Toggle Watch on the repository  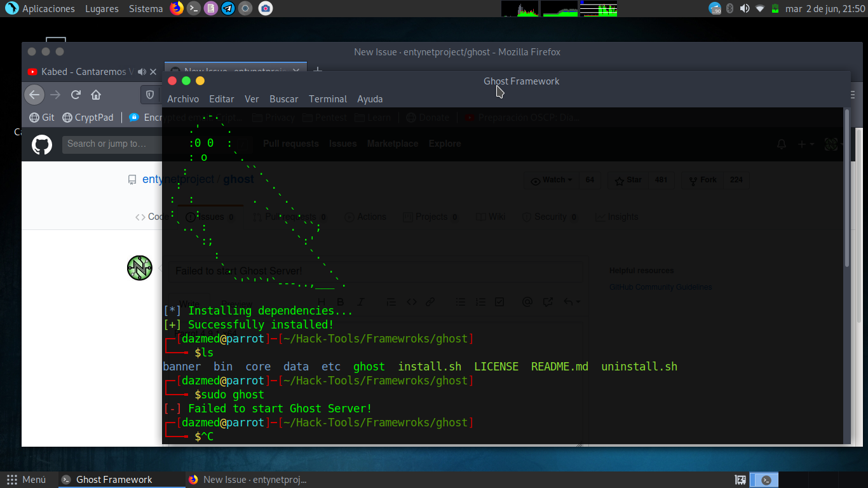(x=550, y=180)
